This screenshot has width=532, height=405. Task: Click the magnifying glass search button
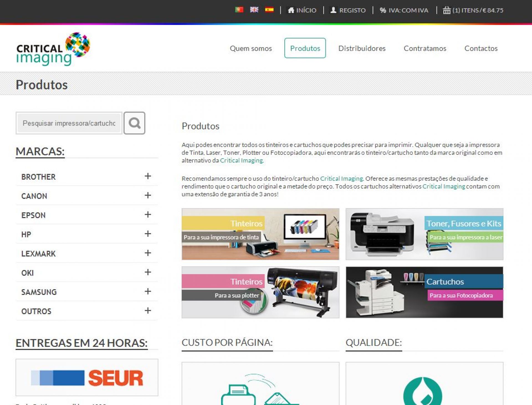(x=134, y=123)
